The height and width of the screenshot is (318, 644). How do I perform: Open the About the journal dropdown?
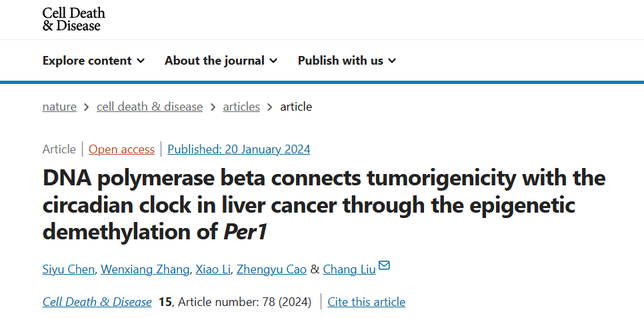coord(221,61)
